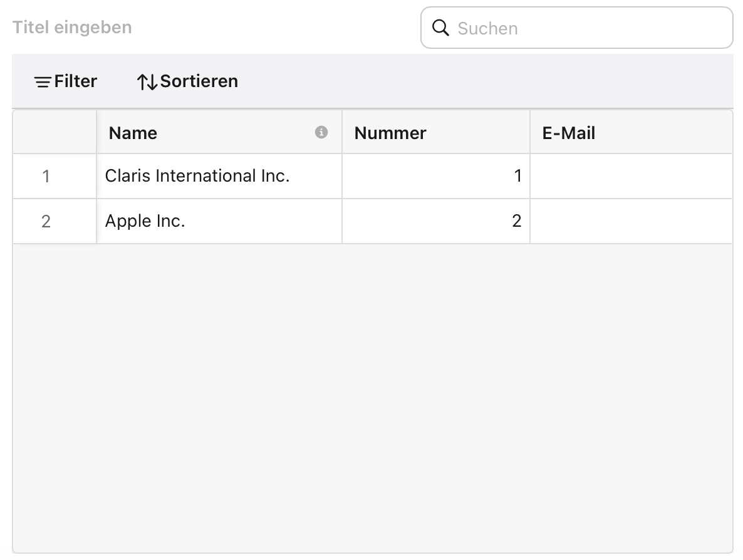Image resolution: width=743 pixels, height=560 pixels.
Task: Click the blank top-left header corner cell
Action: coord(55,133)
